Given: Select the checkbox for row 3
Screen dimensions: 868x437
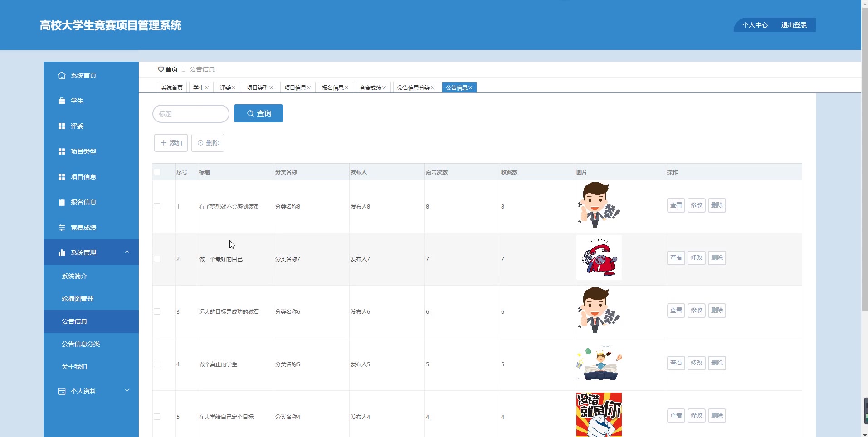Looking at the screenshot, I should 157,311.
